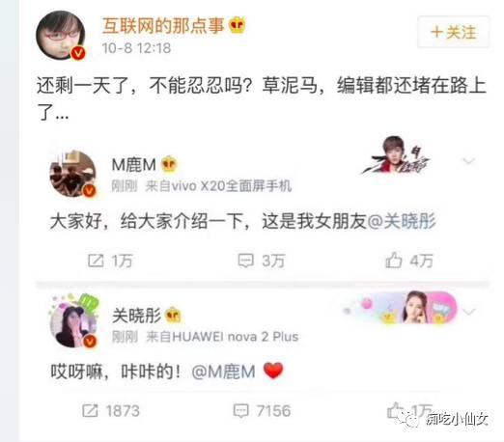Image resolution: width=504 pixels, height=442 pixels.
Task: Expand options chevron on M鹿M's post
Action: 468,160
